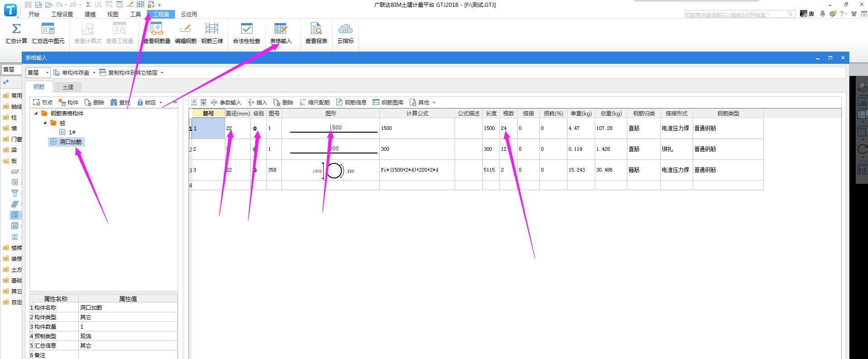The height and width of the screenshot is (359, 868).
Task: Click the 计算公式 column header
Action: point(417,113)
